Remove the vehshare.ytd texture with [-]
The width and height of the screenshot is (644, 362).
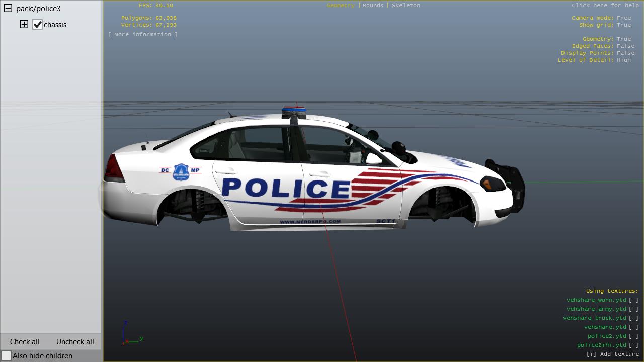tap(633, 327)
